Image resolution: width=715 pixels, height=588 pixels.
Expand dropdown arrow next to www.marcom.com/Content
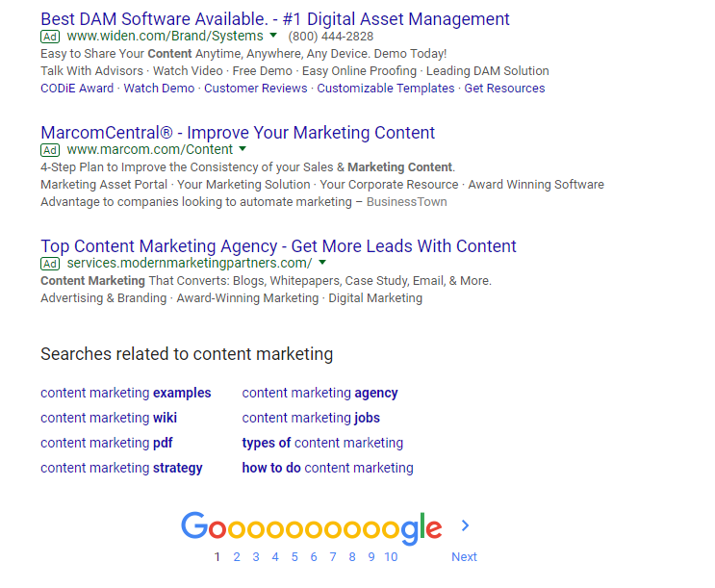pyautogui.click(x=243, y=149)
